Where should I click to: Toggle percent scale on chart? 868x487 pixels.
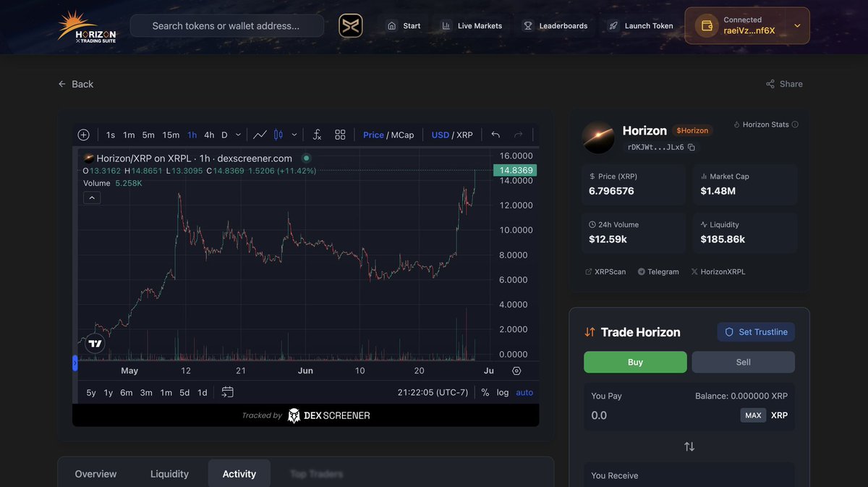tap(485, 392)
